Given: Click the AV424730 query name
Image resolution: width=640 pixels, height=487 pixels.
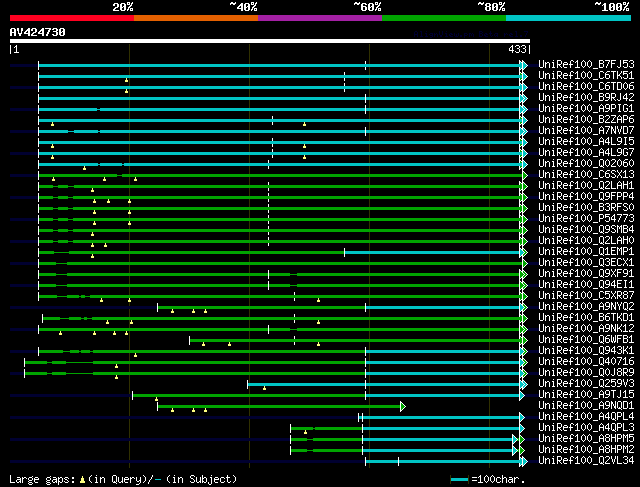Looking at the screenshot, I should (38, 32).
